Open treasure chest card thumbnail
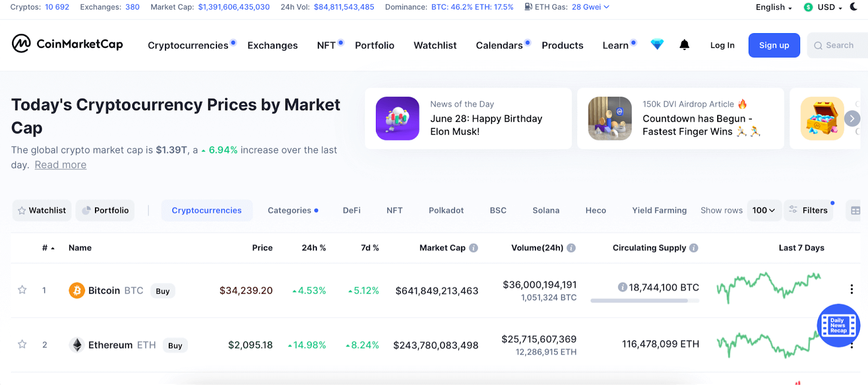 [x=822, y=118]
